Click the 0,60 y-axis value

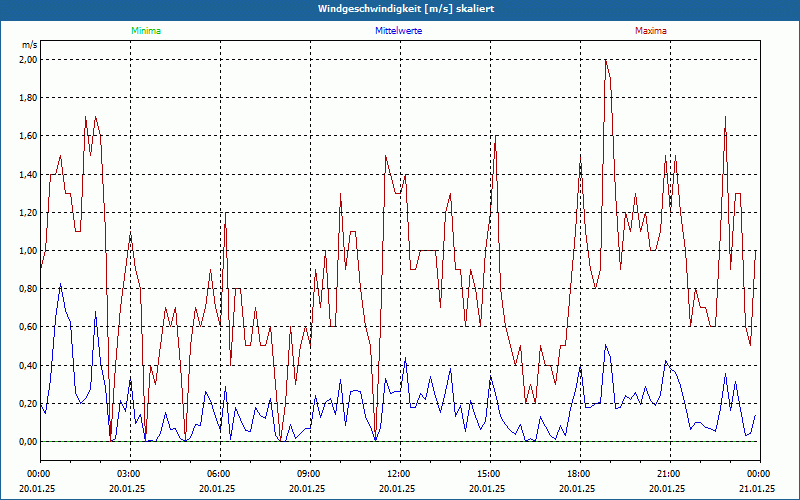click(x=28, y=327)
